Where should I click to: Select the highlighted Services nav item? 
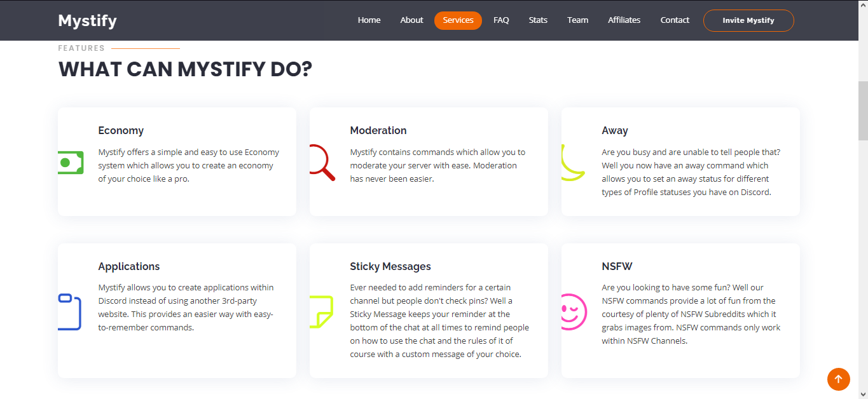point(458,20)
